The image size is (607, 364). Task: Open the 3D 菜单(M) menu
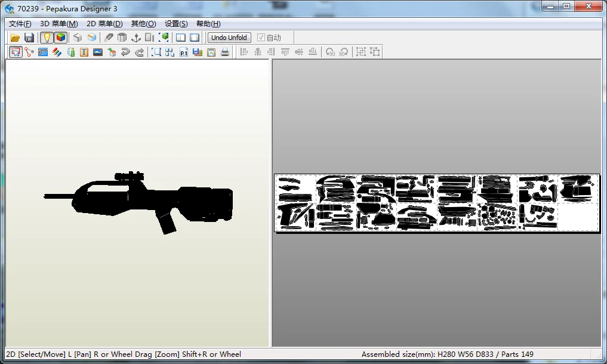tap(58, 24)
